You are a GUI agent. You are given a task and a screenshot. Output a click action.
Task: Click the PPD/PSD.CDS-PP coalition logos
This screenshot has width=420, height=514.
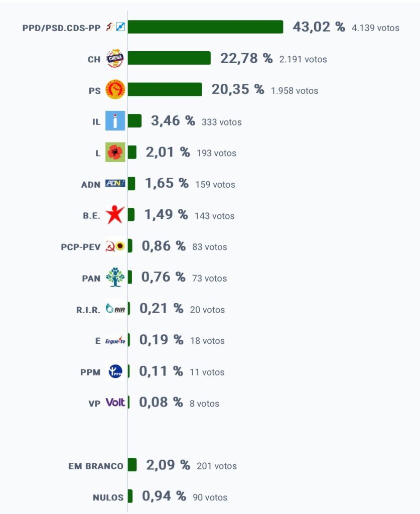[115, 27]
